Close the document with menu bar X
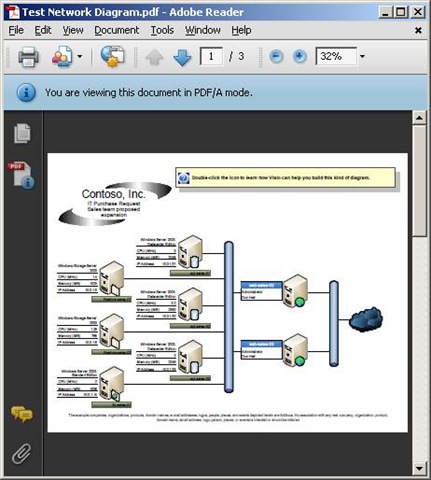Screen dimensions: 431x480 click(x=418, y=30)
